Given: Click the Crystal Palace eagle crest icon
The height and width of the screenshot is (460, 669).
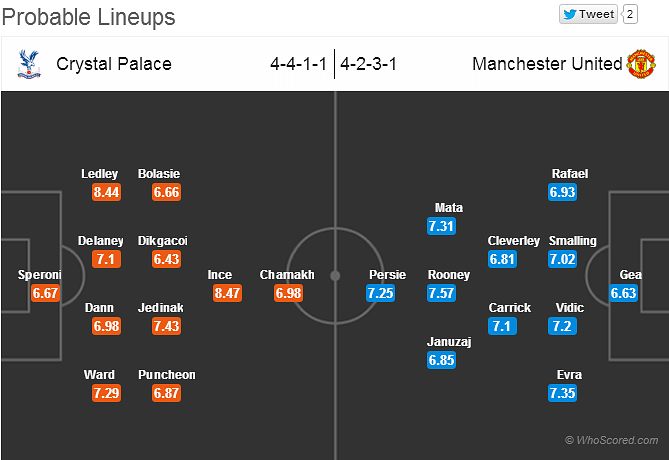Looking at the screenshot, I should tap(29, 64).
